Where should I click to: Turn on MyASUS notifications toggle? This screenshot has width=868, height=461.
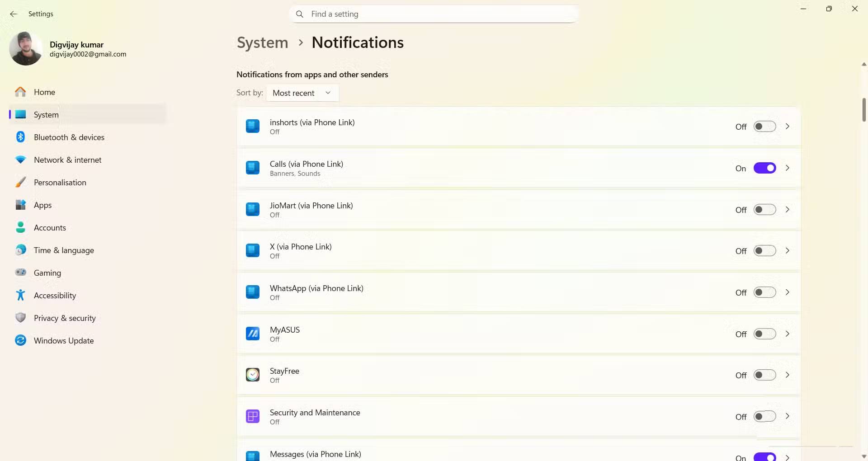point(764,334)
